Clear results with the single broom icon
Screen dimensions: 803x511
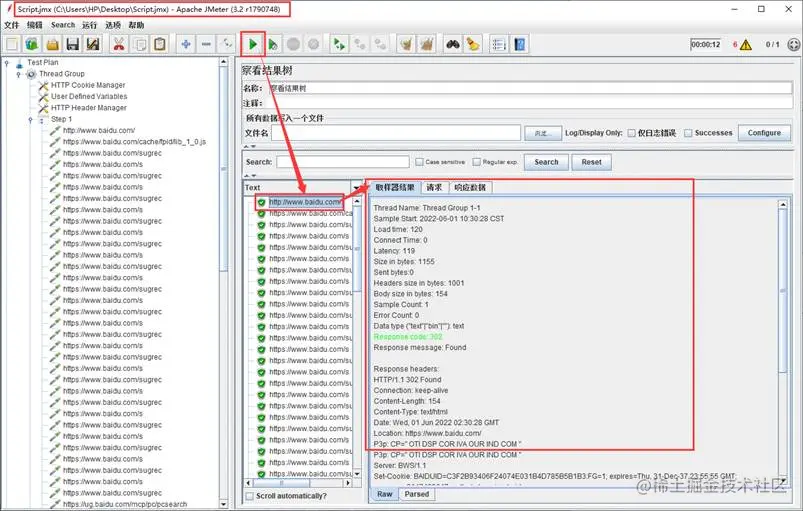(406, 45)
